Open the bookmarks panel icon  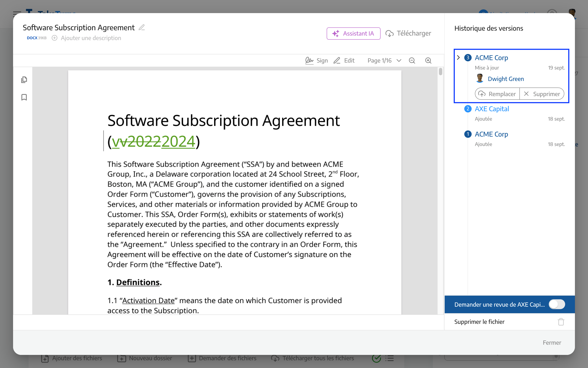pyautogui.click(x=24, y=97)
